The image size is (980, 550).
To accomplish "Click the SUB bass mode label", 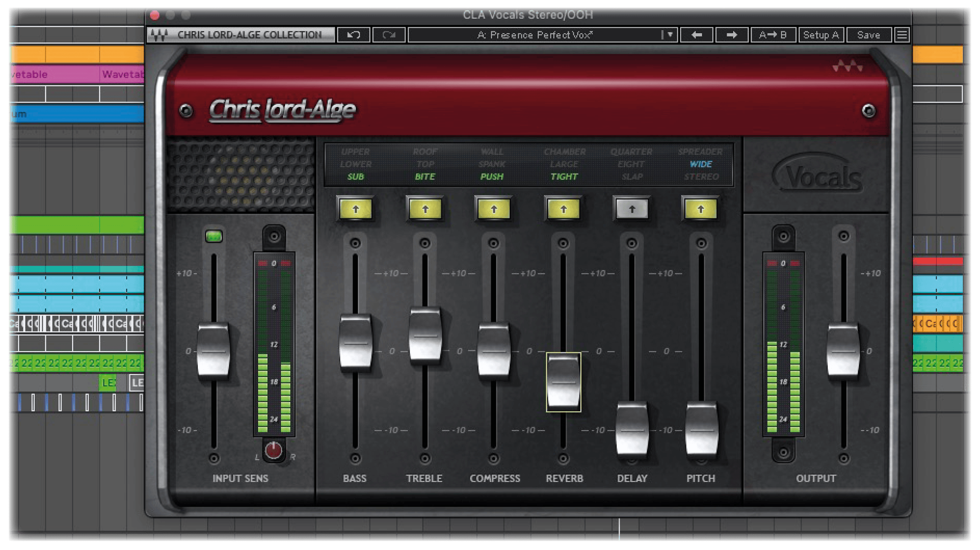I will (355, 177).
